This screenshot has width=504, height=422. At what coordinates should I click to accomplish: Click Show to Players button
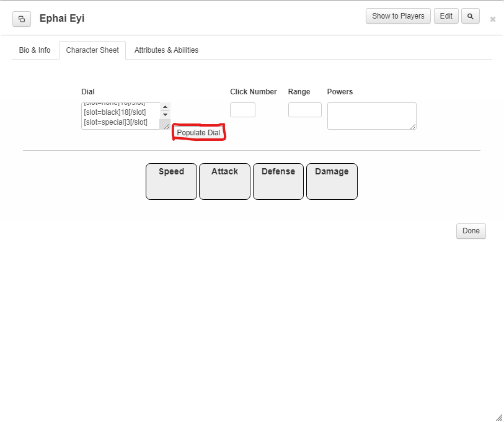pos(398,16)
